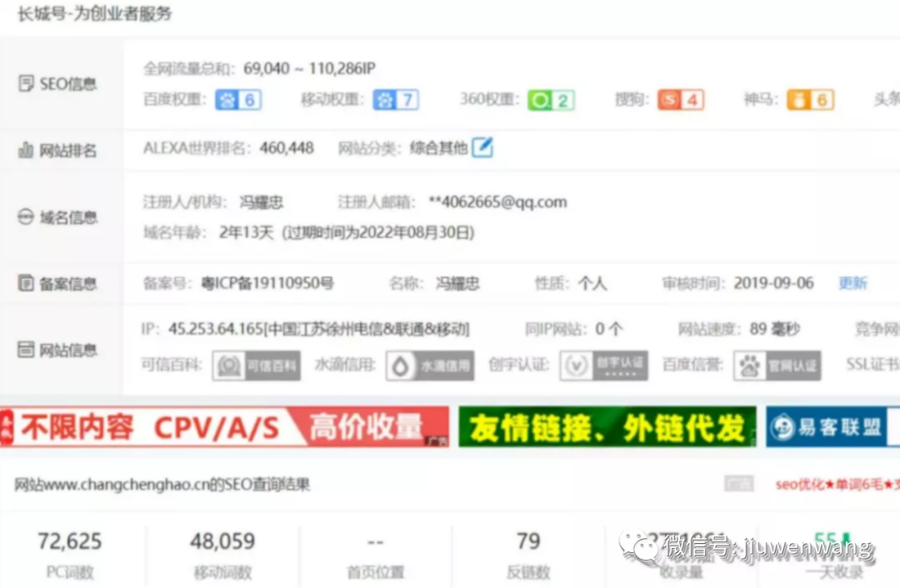Screen dimensions: 900x588
Task: Click 网站速度 value 89 毫秒
Action: pyautogui.click(x=775, y=329)
